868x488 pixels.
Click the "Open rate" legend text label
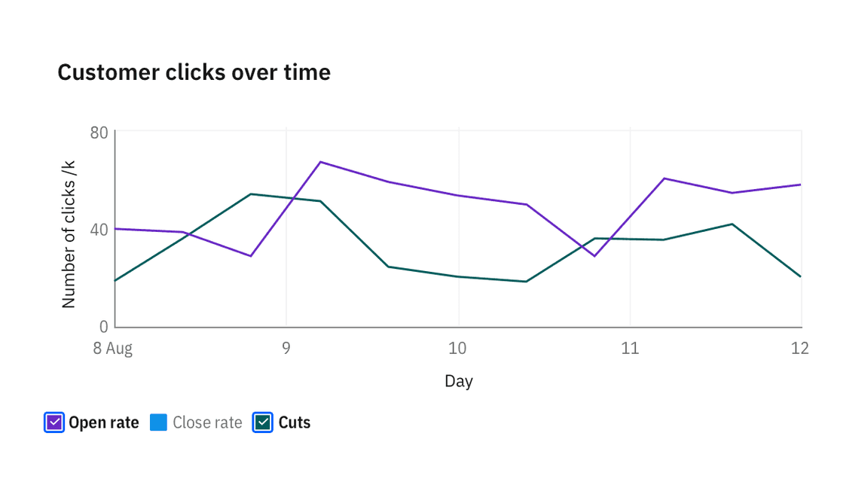click(x=104, y=422)
